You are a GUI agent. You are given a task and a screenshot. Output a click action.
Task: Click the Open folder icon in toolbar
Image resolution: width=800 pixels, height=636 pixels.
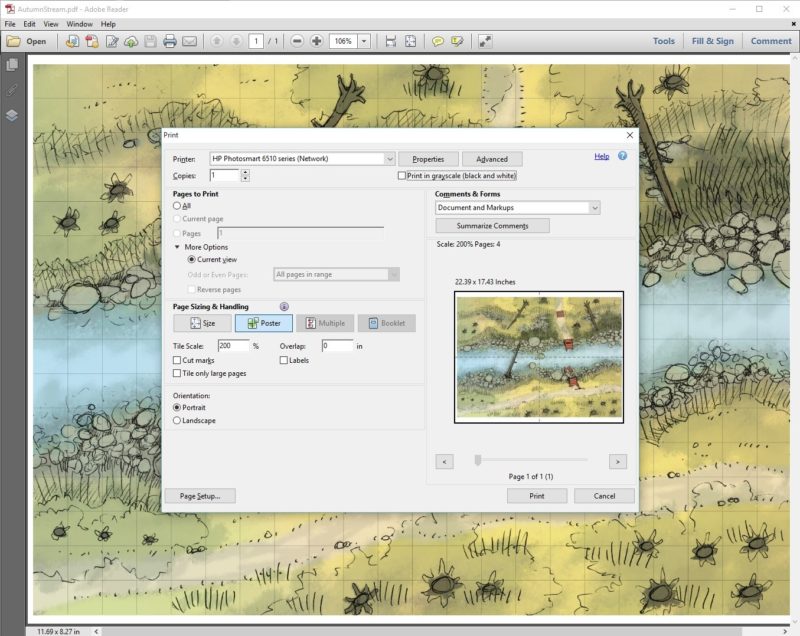tap(14, 41)
